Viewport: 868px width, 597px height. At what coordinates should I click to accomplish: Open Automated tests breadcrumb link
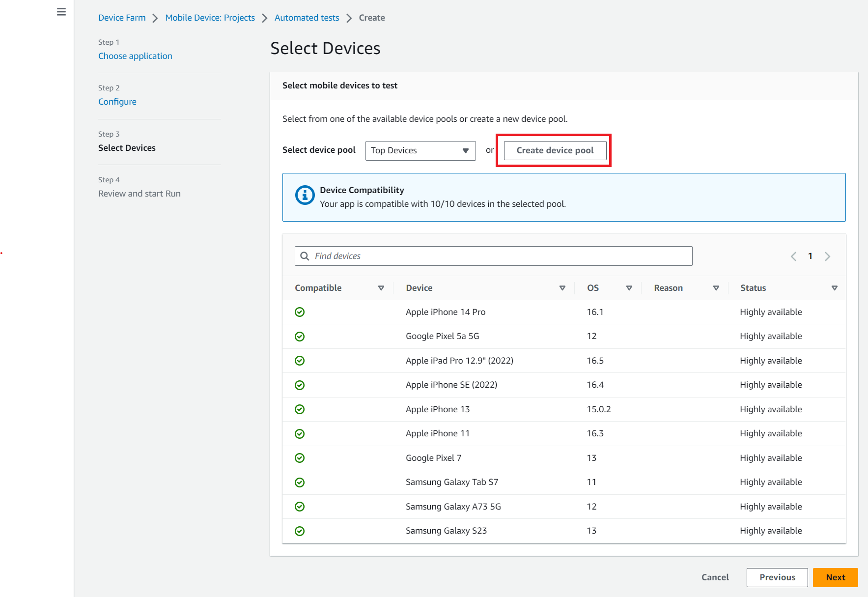tap(307, 18)
